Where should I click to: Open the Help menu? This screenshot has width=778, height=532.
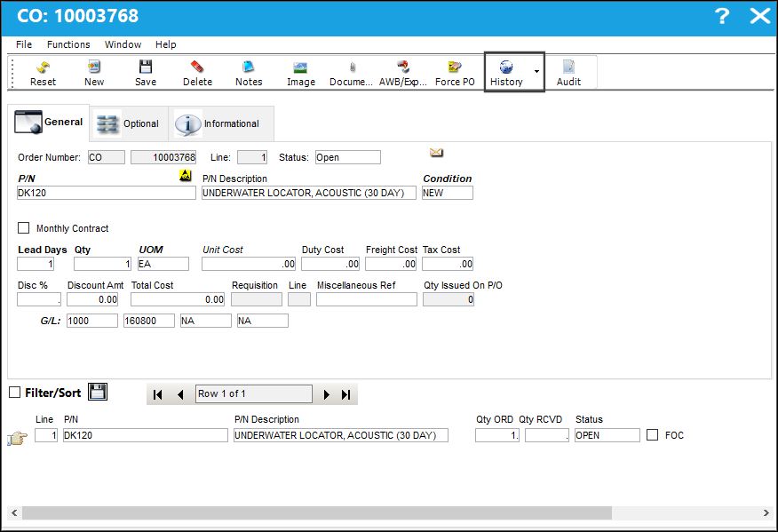click(x=166, y=44)
